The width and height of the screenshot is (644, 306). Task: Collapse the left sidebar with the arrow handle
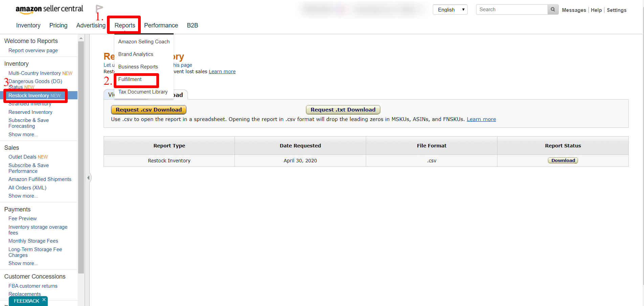[x=89, y=177]
